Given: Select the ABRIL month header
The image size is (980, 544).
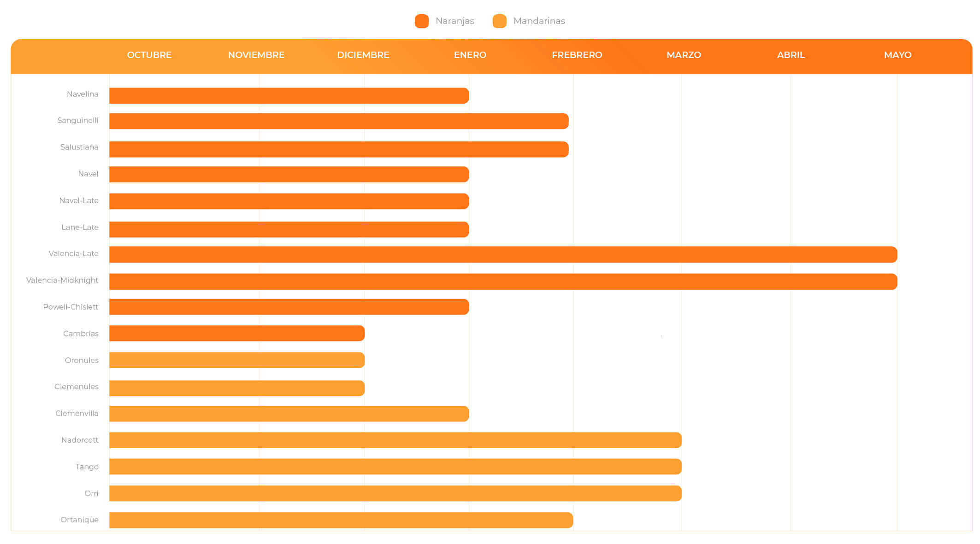Looking at the screenshot, I should (791, 55).
